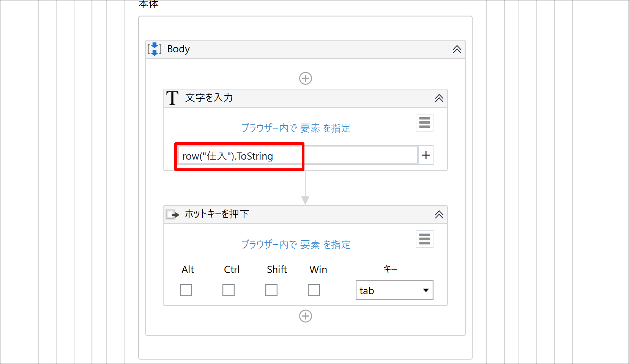Click the plus button beside the text field
Viewport: 629px width, 364px height.
click(x=426, y=155)
